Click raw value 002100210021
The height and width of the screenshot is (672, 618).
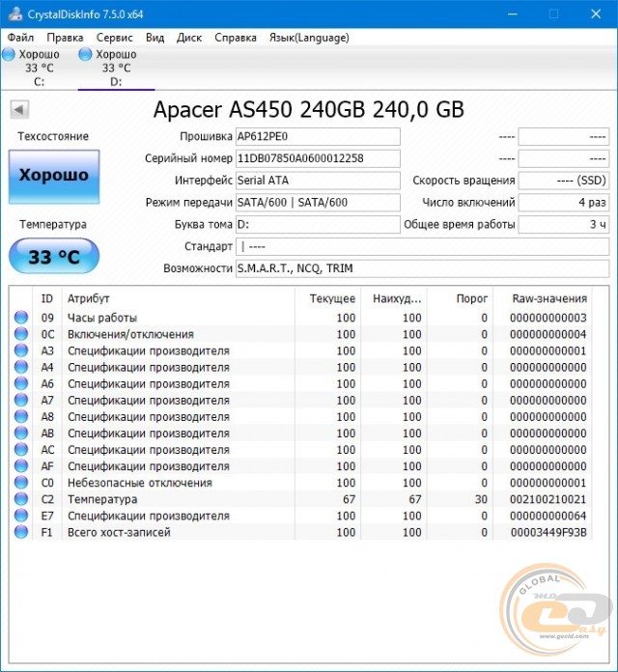pos(548,499)
